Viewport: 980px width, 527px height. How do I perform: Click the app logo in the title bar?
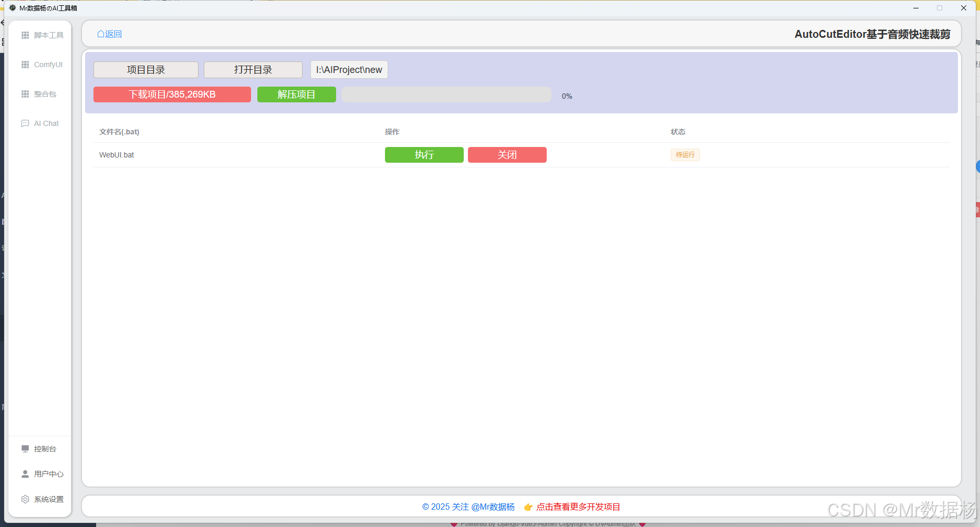(13, 8)
